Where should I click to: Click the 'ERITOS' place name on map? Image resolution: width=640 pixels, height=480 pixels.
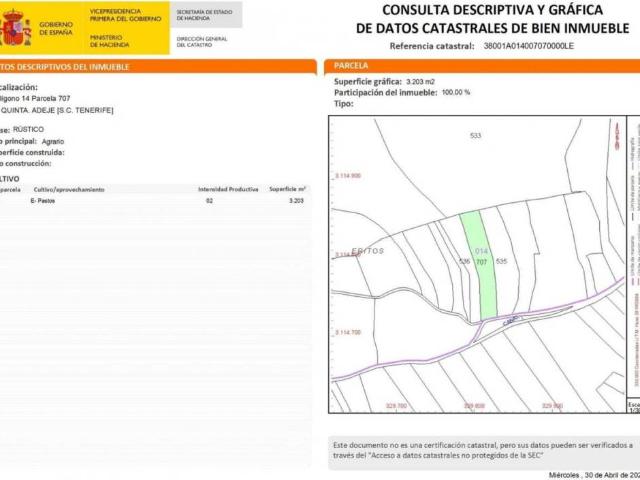(368, 251)
